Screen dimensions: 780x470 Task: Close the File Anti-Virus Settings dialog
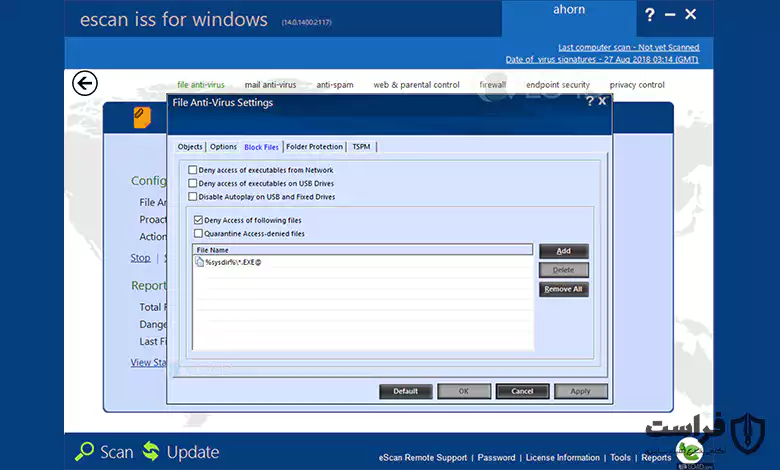tap(602, 101)
